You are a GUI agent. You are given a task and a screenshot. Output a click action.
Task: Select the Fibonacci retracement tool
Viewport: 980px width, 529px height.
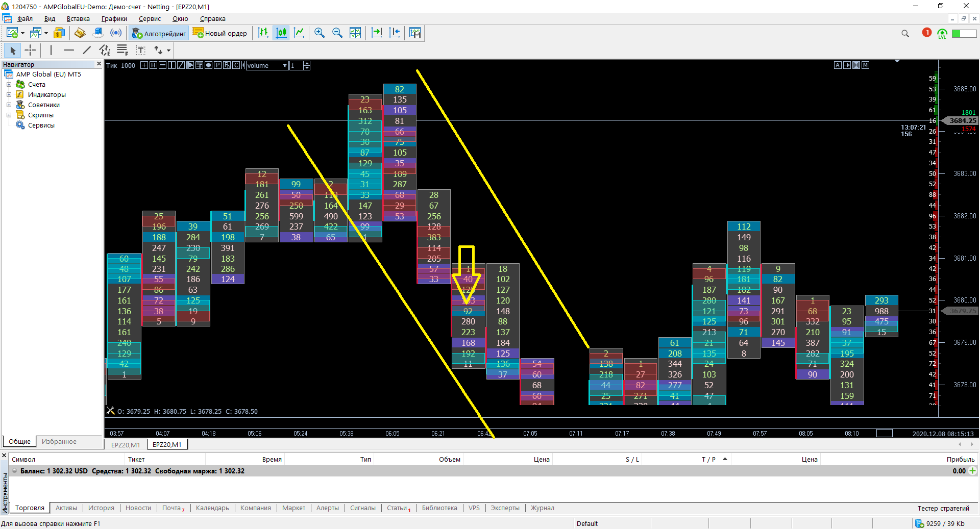[x=122, y=50]
